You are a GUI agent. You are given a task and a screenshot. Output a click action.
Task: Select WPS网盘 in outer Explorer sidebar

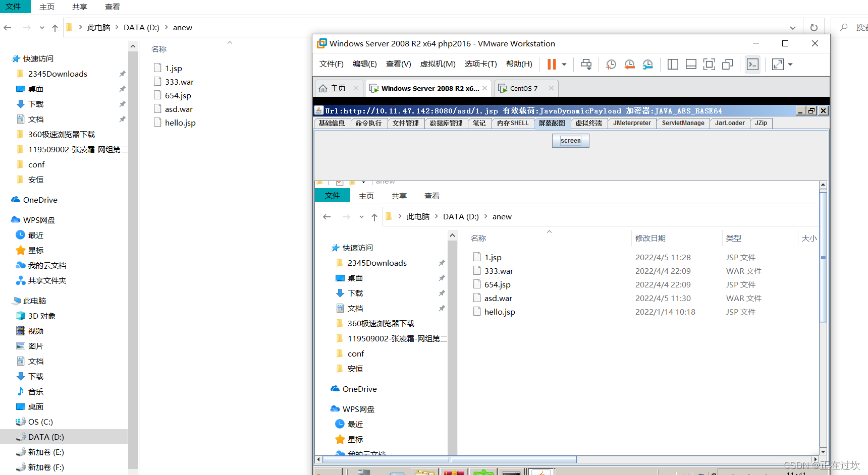click(x=39, y=220)
